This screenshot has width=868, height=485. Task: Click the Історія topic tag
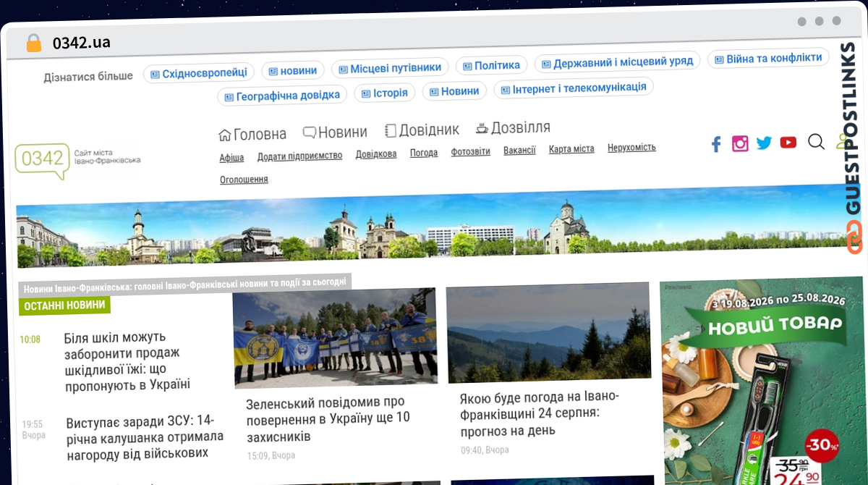tap(384, 93)
